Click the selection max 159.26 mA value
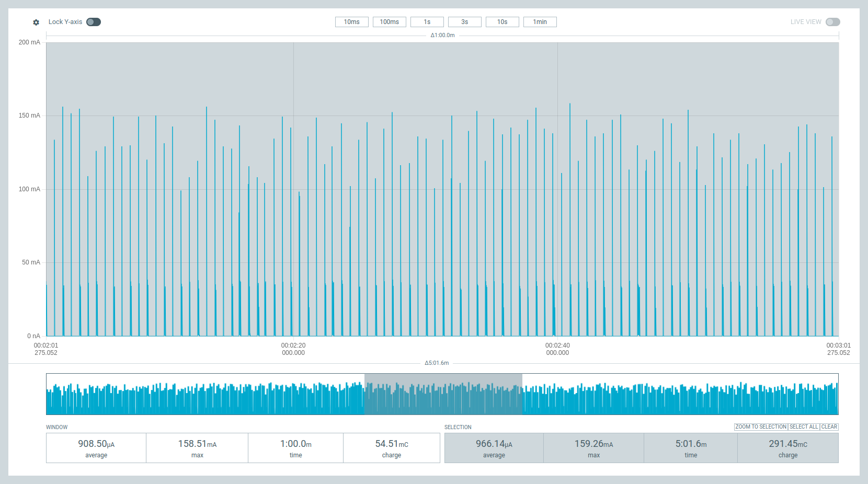This screenshot has width=868, height=484. click(x=594, y=444)
